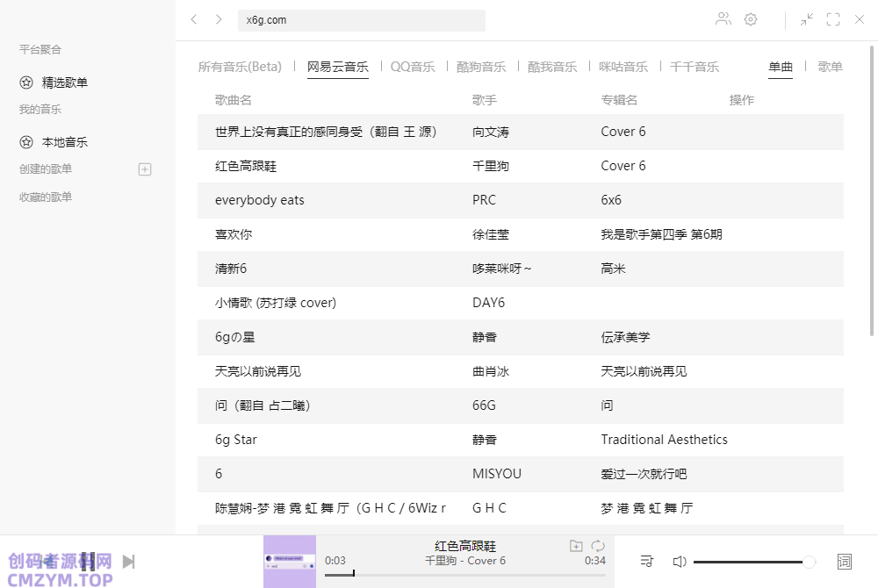Click the volume slider

751,562
